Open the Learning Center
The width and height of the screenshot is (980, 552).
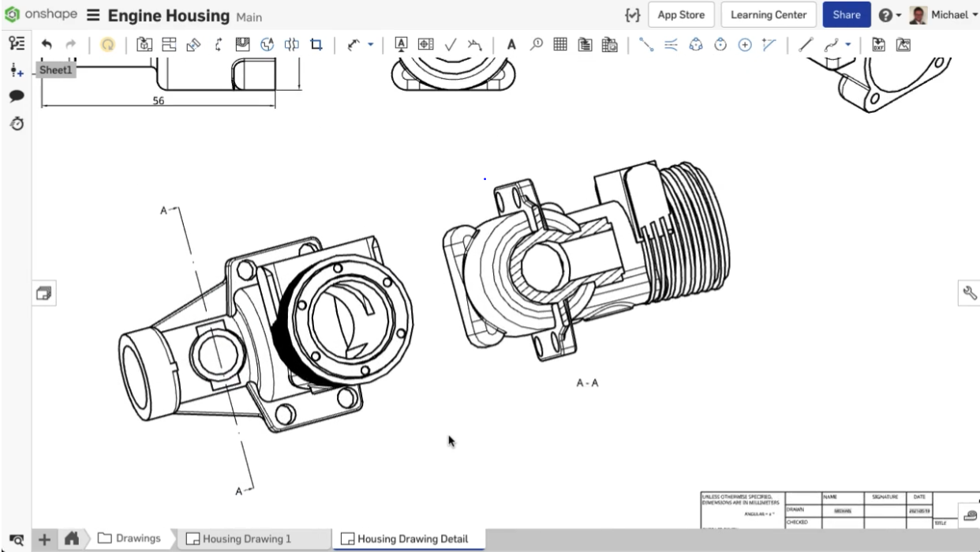pyautogui.click(x=768, y=15)
